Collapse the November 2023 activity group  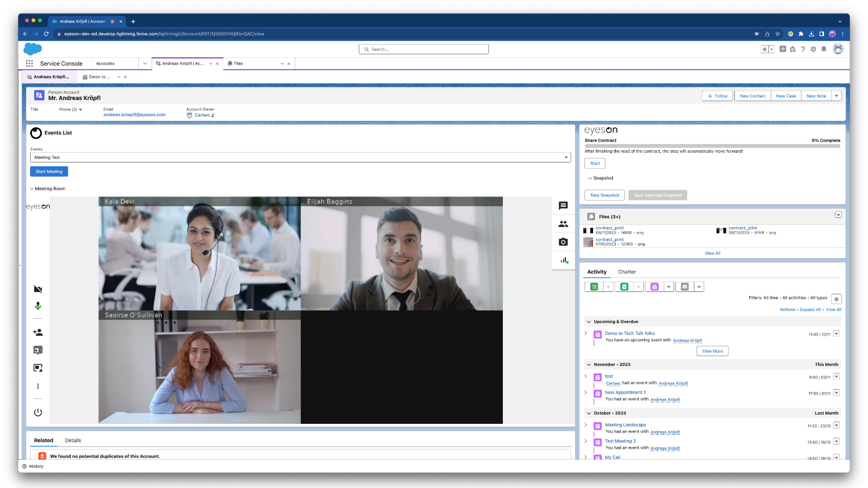point(588,364)
